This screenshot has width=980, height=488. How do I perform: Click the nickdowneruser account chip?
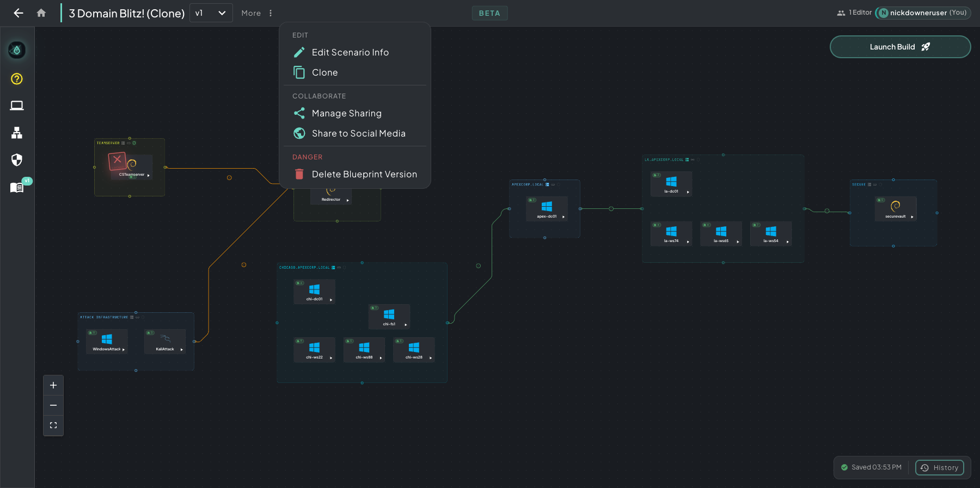[x=922, y=13]
